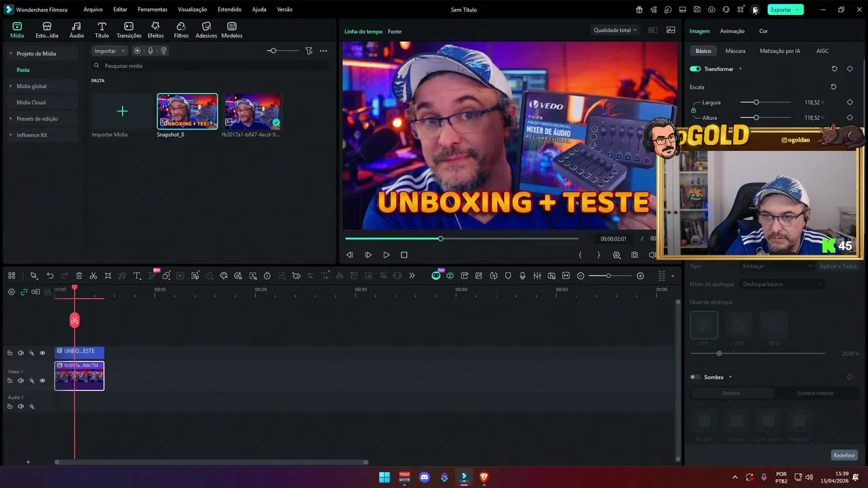Select the Snapshot_8 thumbnail

pos(187,111)
